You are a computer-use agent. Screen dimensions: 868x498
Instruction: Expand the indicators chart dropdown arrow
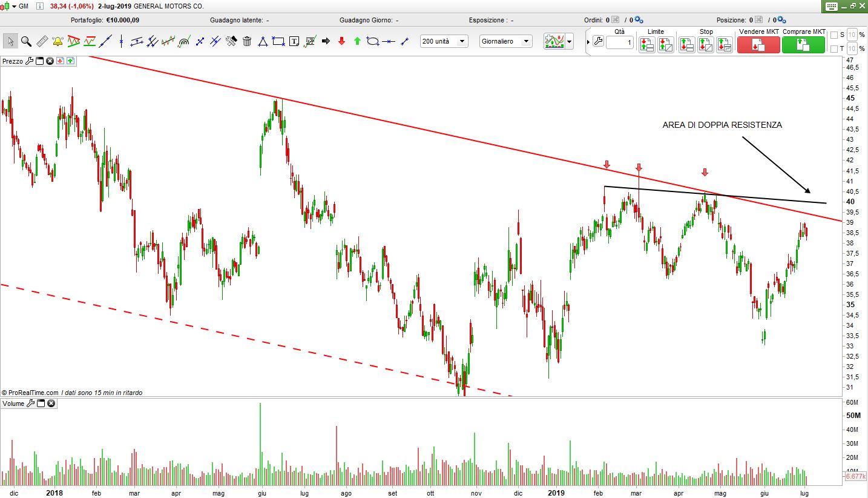pyautogui.click(x=569, y=42)
